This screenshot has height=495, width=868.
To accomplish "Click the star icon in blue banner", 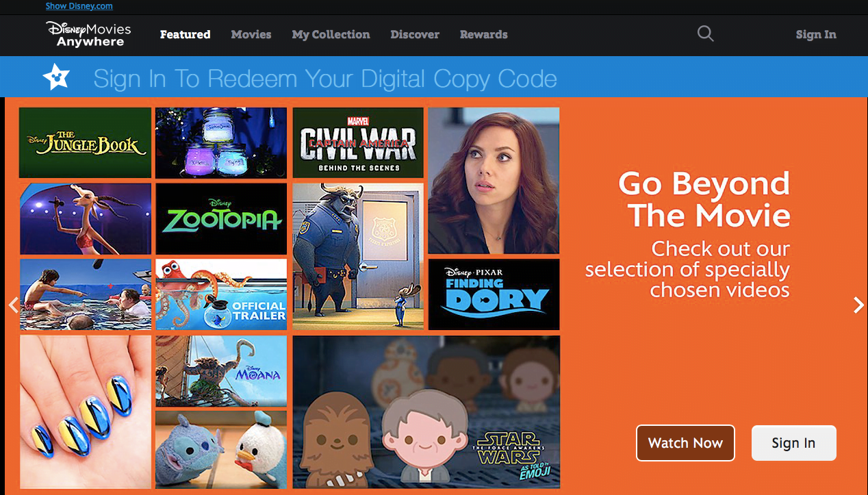I will tap(56, 77).
